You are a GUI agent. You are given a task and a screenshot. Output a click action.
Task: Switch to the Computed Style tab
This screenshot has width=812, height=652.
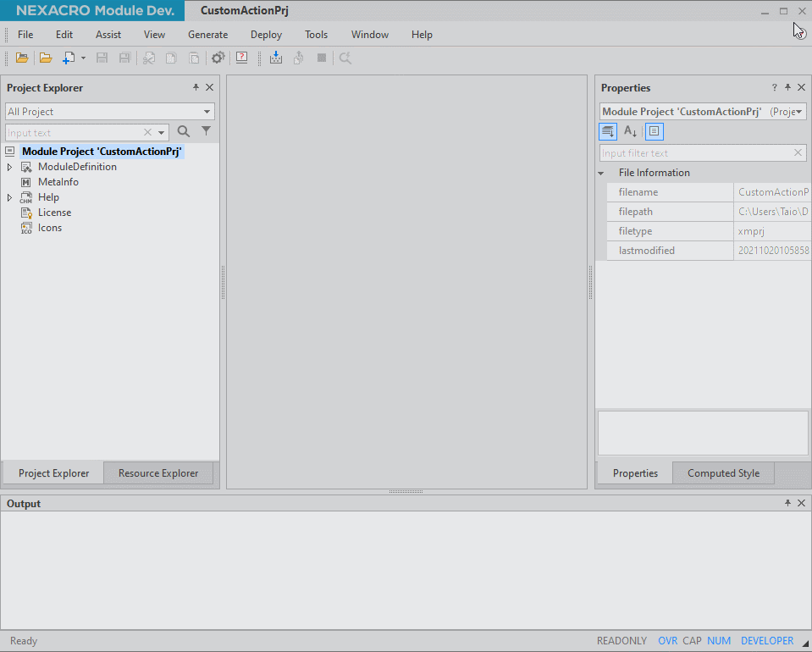coord(723,473)
